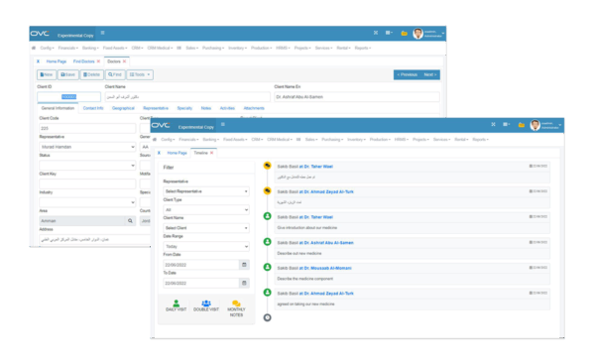Viewport: 595px width, 364px height.
Task: Switch to the Specialty tab
Action: pos(184,108)
